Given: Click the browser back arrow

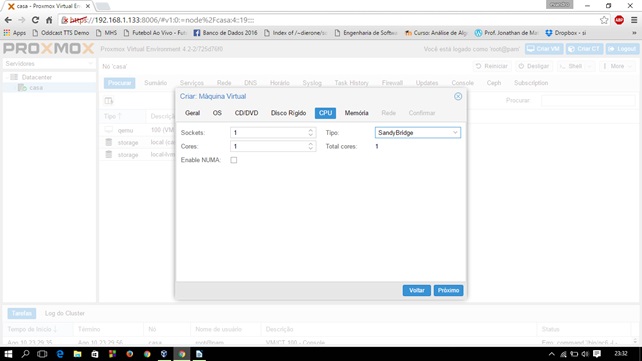Looking at the screenshot, I should pos(8,20).
